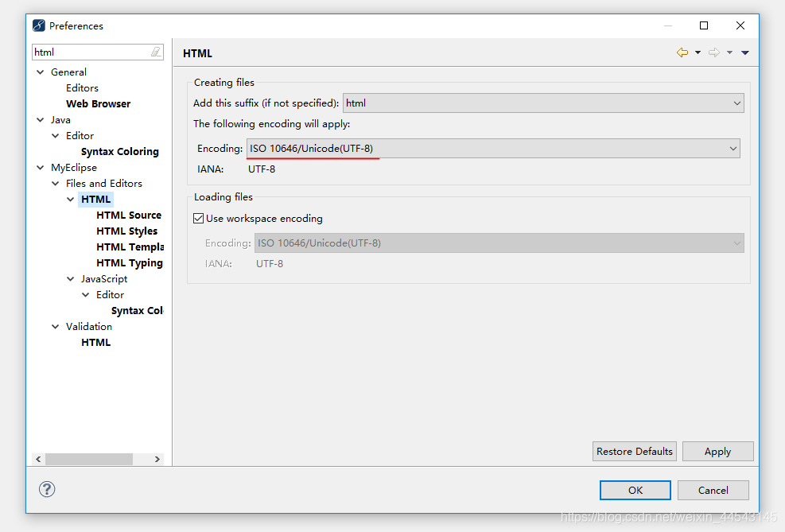Select Web Browser preference page
The width and height of the screenshot is (785, 532).
(98, 103)
